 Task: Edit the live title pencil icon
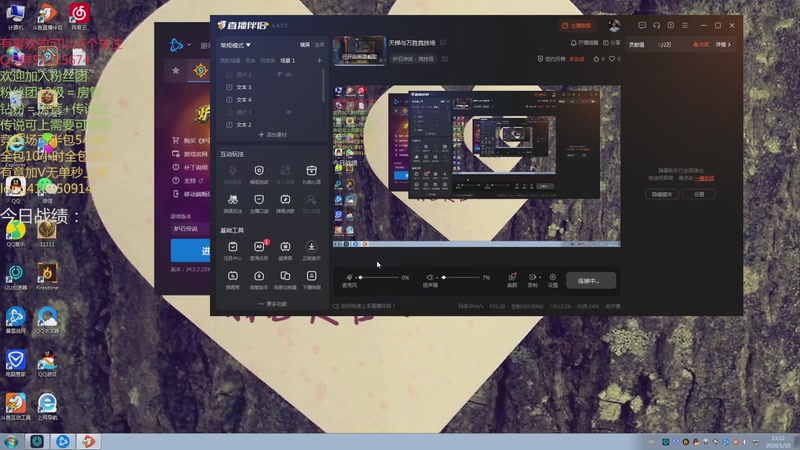[x=443, y=43]
